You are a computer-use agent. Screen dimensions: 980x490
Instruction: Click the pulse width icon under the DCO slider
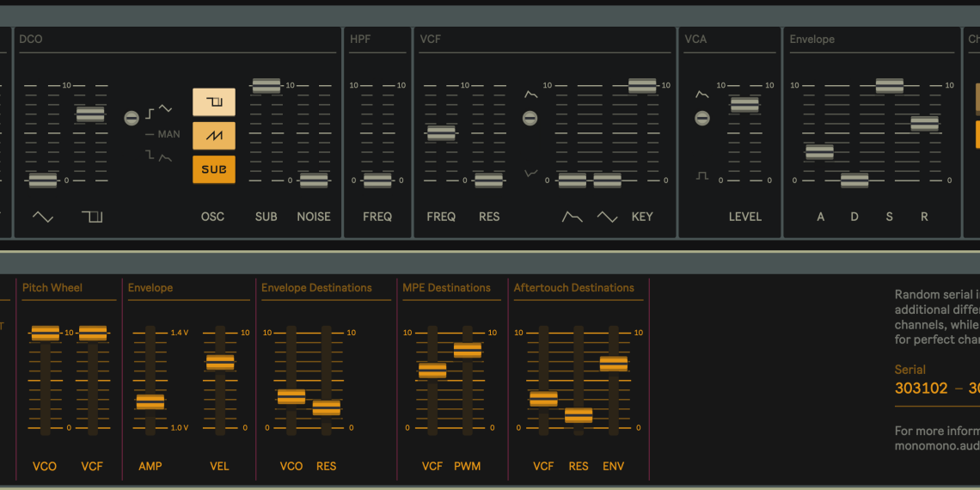[92, 217]
